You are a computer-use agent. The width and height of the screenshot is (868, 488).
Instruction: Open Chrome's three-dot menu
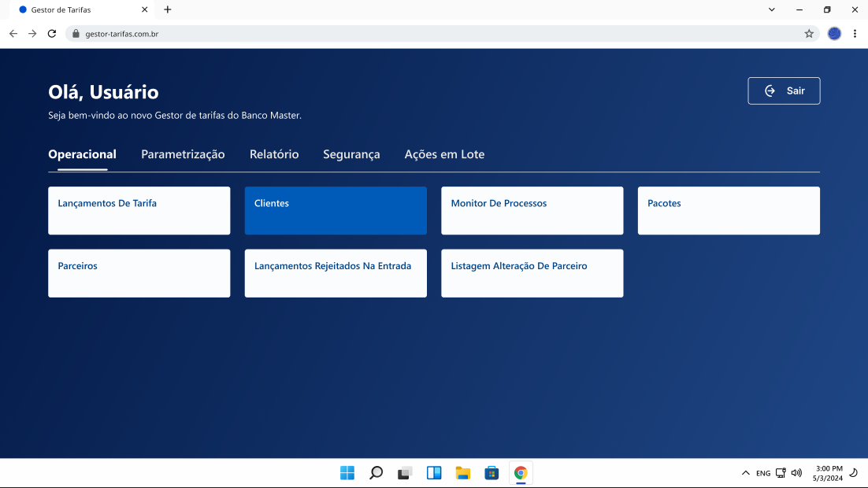(855, 34)
